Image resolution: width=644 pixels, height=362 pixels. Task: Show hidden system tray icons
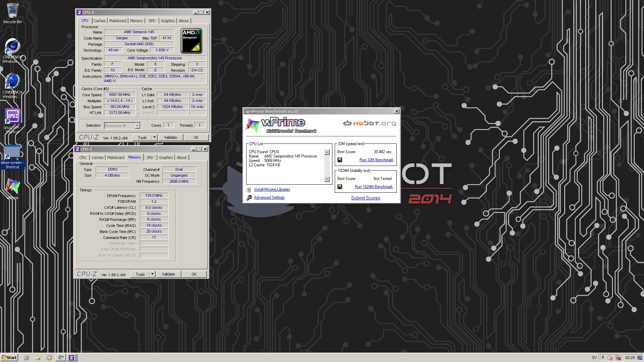point(603,358)
